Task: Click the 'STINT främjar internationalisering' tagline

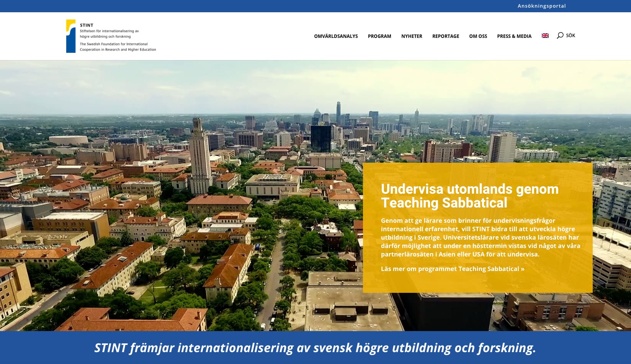Action: coord(315,348)
